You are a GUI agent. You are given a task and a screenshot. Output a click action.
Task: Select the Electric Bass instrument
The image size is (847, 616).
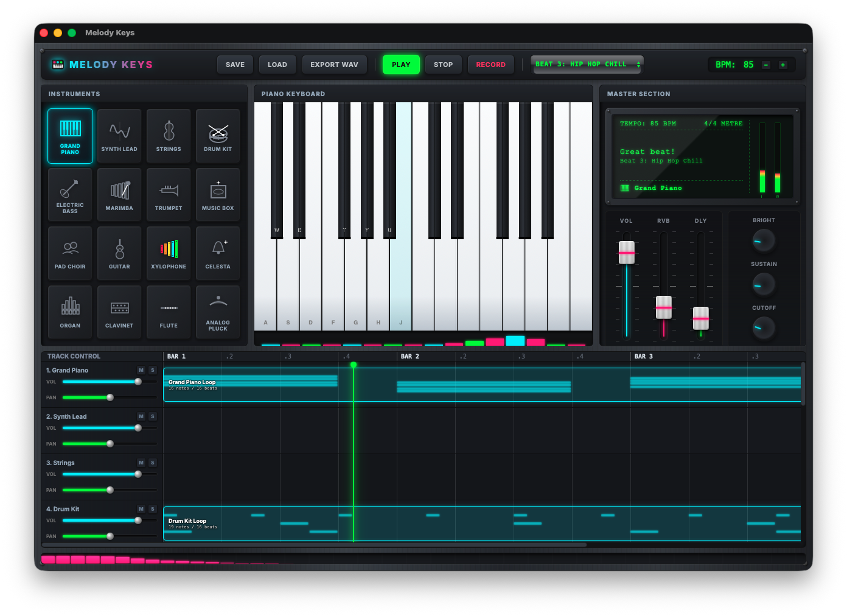coord(70,195)
